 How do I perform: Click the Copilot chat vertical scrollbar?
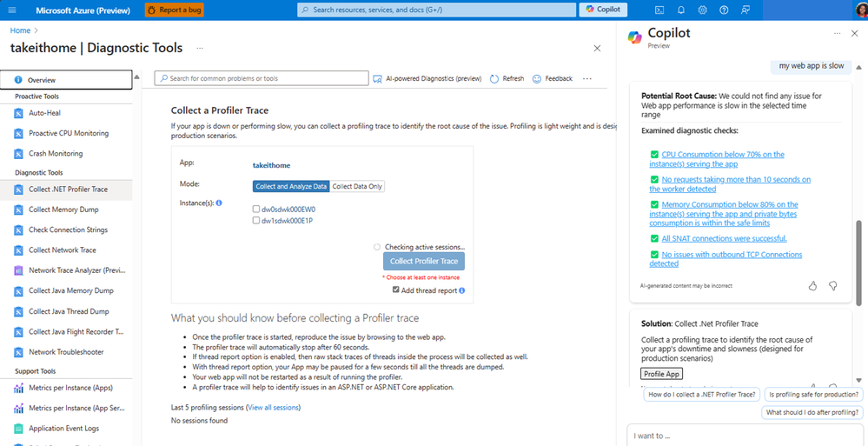(x=858, y=263)
